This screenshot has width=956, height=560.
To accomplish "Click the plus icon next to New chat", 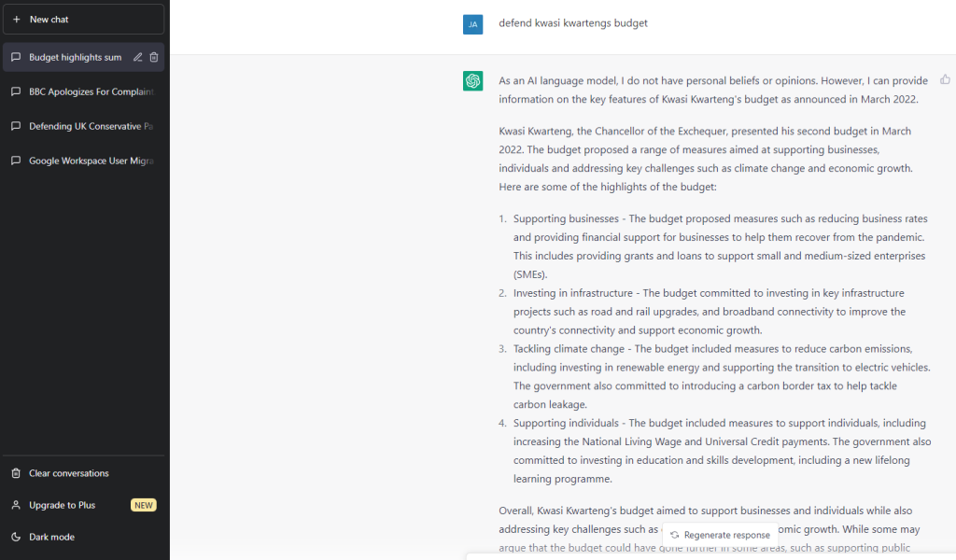I will tap(17, 20).
